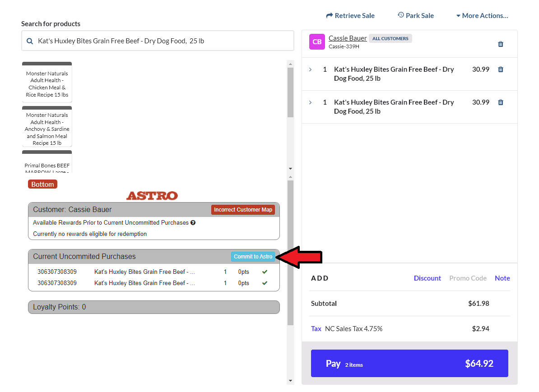
Task: Click the Park Sale clock icon
Action: 400,15
